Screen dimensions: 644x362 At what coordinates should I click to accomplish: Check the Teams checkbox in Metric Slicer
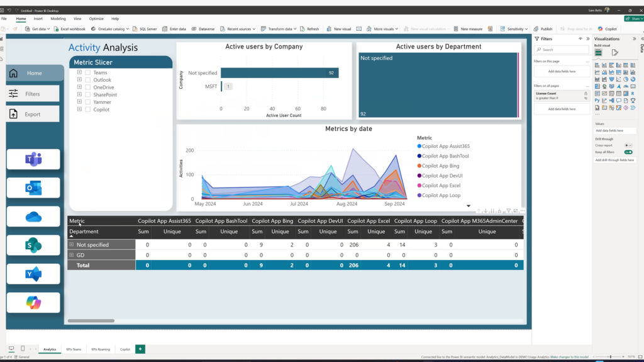[x=87, y=72]
